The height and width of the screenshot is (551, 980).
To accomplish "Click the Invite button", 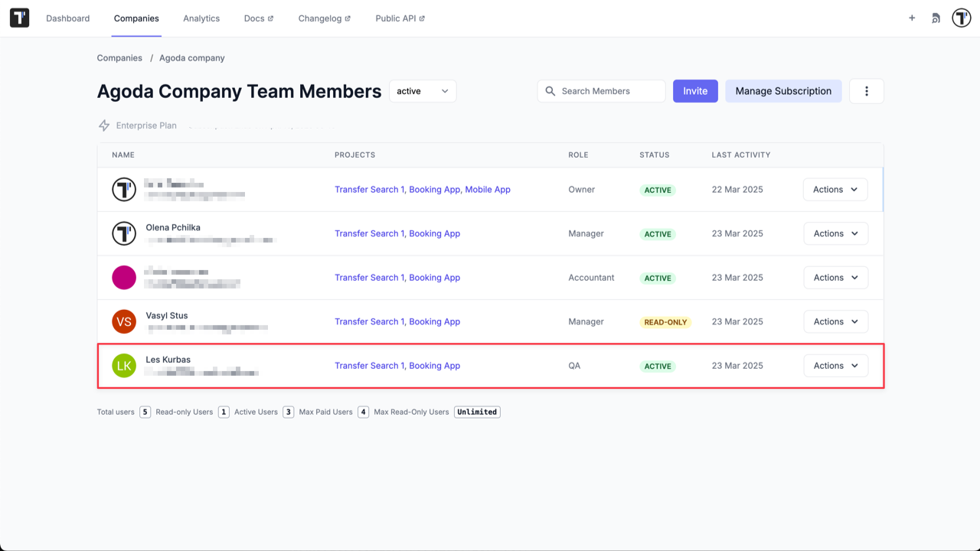I will [694, 90].
